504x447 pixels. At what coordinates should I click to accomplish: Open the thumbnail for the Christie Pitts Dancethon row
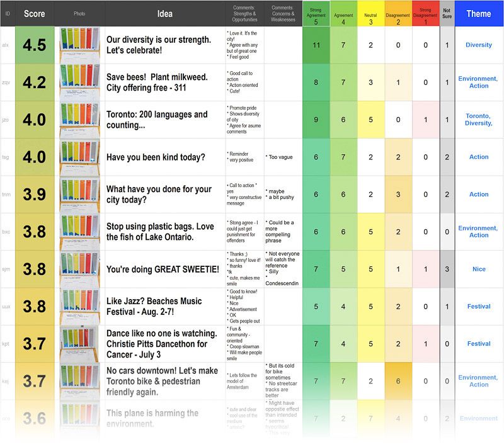point(79,344)
